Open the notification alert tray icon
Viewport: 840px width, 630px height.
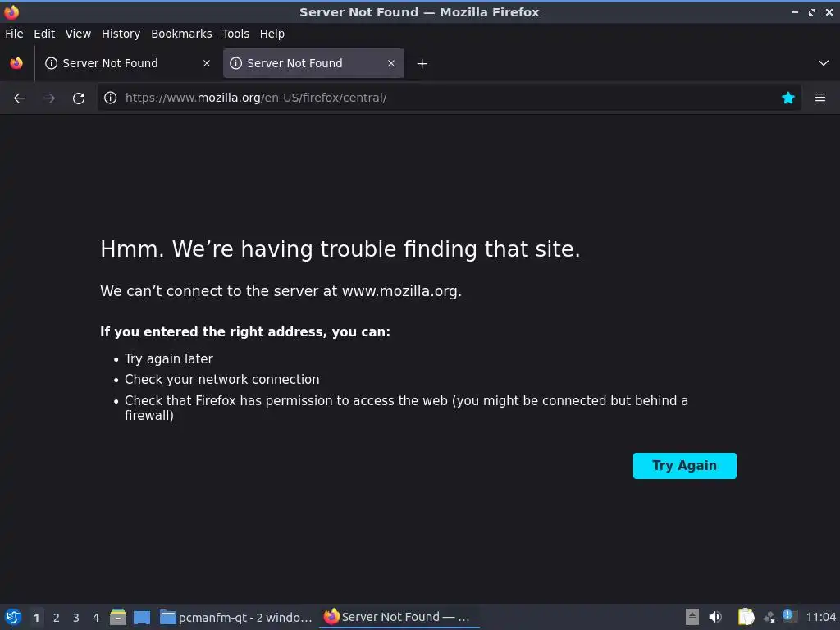tap(789, 616)
